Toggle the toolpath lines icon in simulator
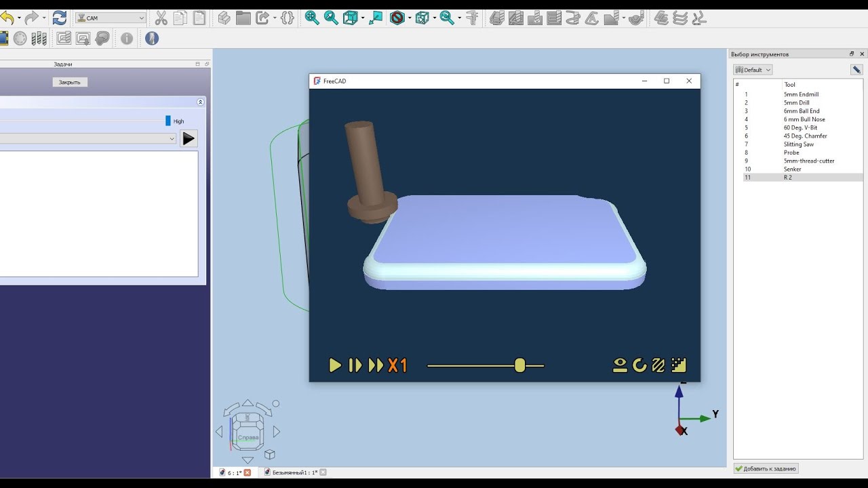Viewport: 868px width, 488px height. 658,365
